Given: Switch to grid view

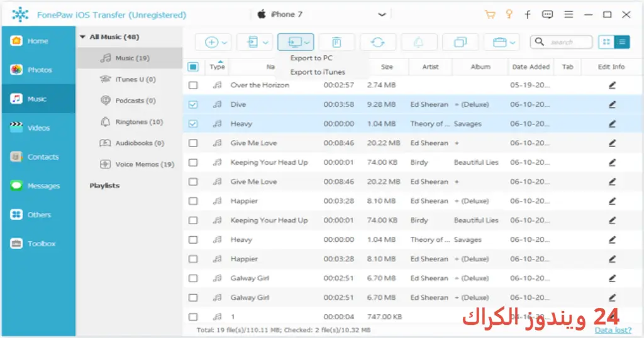Looking at the screenshot, I should point(606,42).
